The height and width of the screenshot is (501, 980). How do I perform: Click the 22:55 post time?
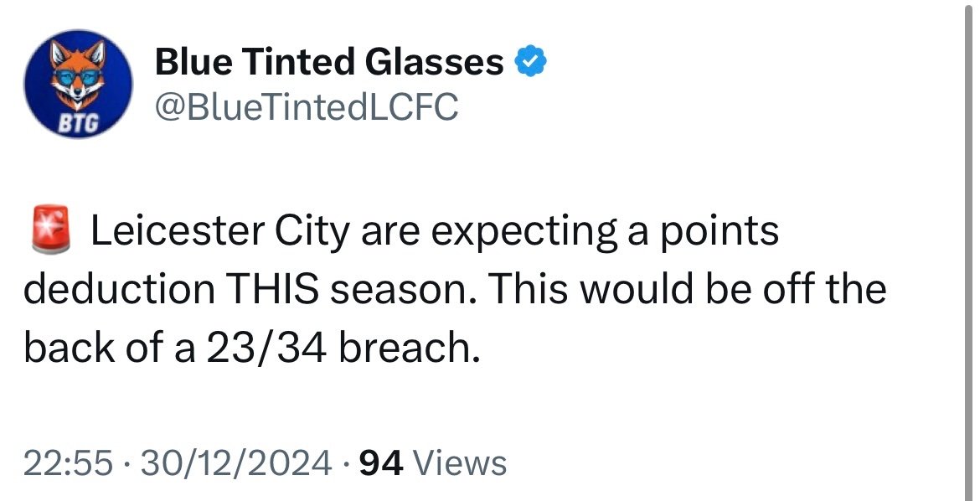point(69,463)
